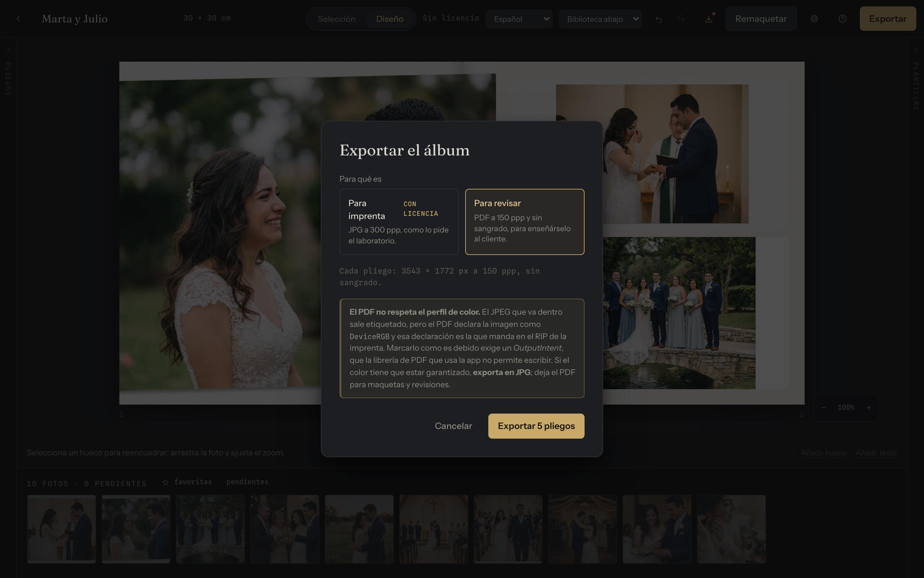Select the smiling bride portrait on the spread

(x=220, y=233)
